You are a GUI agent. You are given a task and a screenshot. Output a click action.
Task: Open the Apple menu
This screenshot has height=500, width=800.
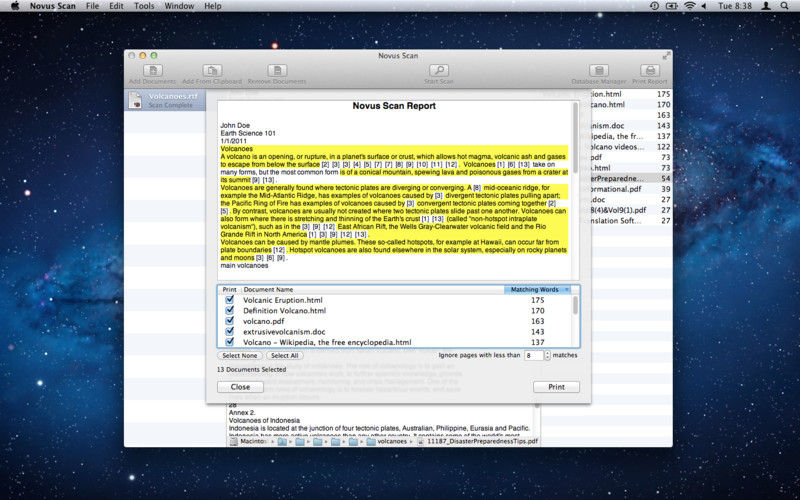pos(15,6)
